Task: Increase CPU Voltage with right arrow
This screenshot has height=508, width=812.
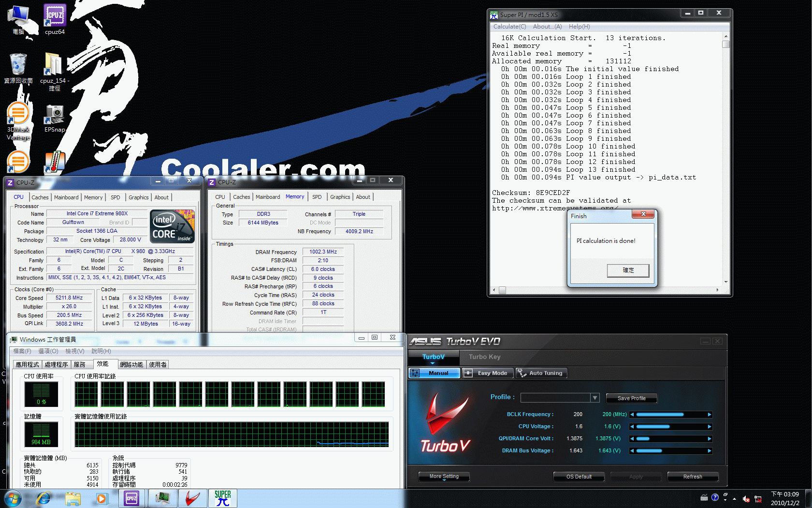Action: pos(709,427)
